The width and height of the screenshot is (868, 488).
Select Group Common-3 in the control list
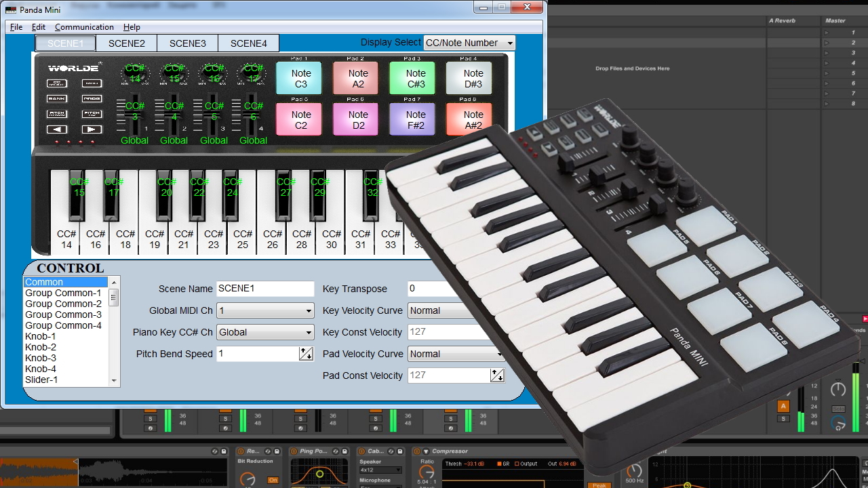66,314
